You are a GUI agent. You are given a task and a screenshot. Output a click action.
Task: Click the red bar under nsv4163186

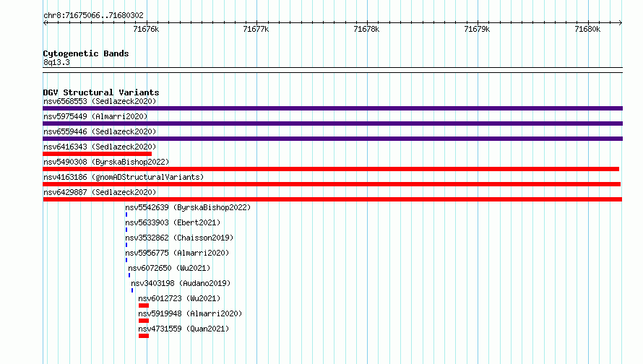click(x=332, y=184)
